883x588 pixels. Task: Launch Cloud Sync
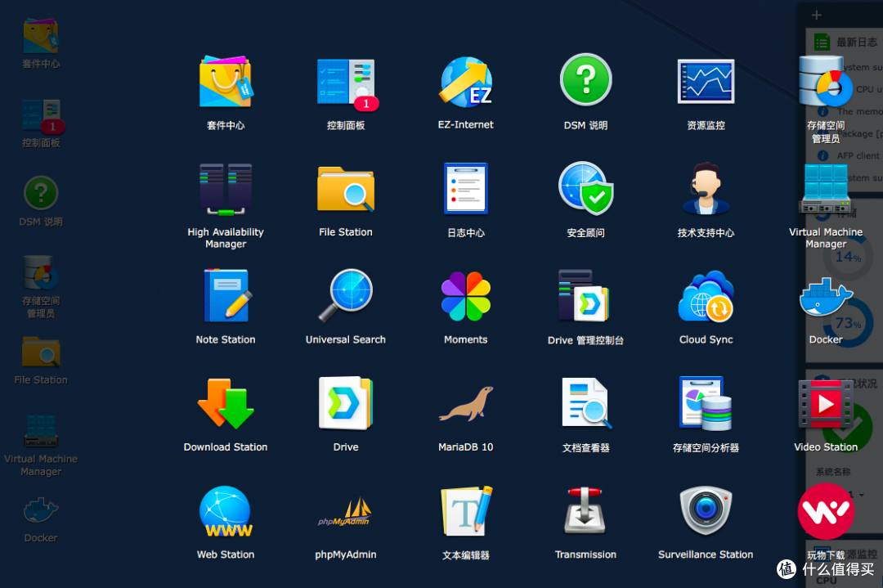(706, 296)
